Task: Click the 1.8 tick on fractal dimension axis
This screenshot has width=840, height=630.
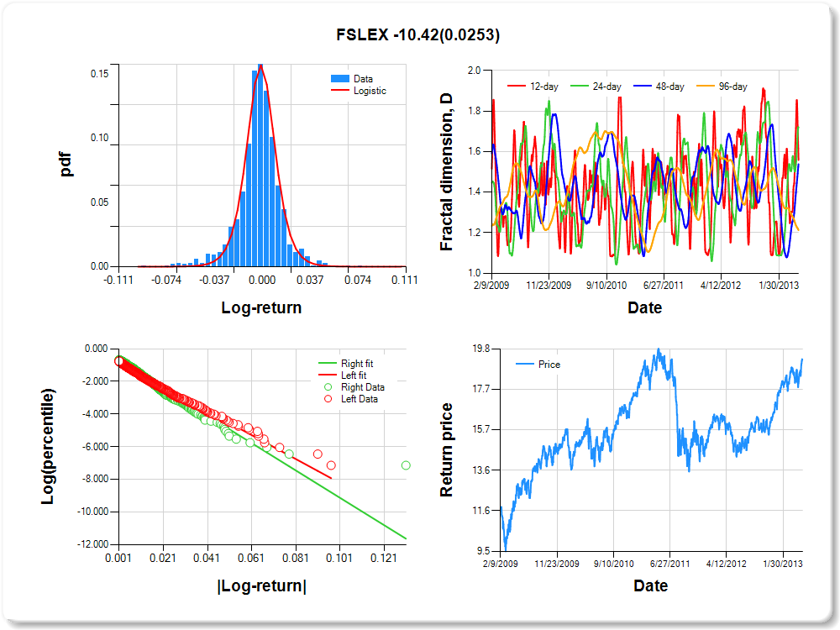Action: (474, 111)
